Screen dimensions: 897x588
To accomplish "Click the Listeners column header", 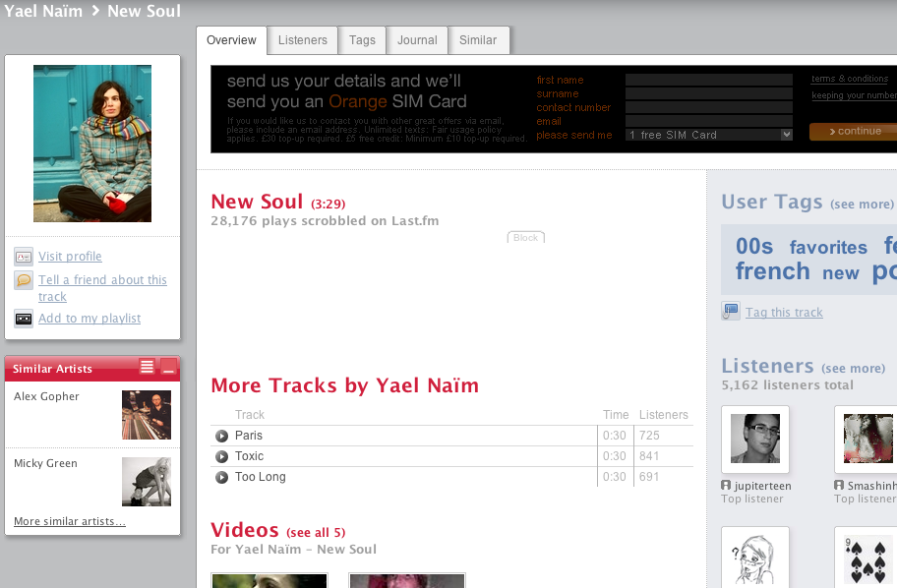I will [x=664, y=415].
